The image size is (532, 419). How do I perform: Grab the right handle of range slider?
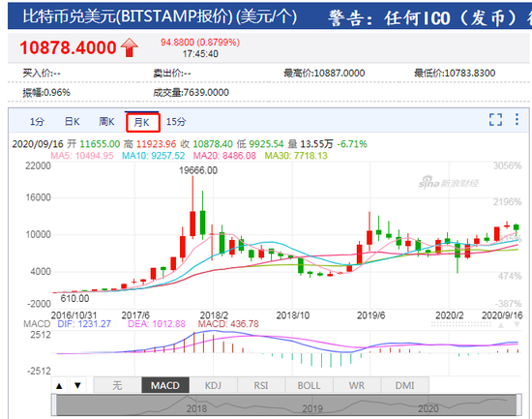click(x=519, y=404)
